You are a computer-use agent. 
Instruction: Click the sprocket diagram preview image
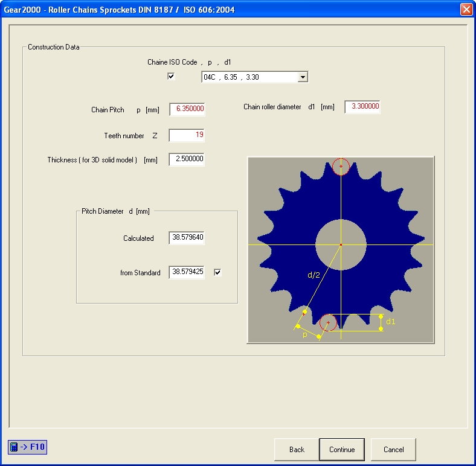341,250
